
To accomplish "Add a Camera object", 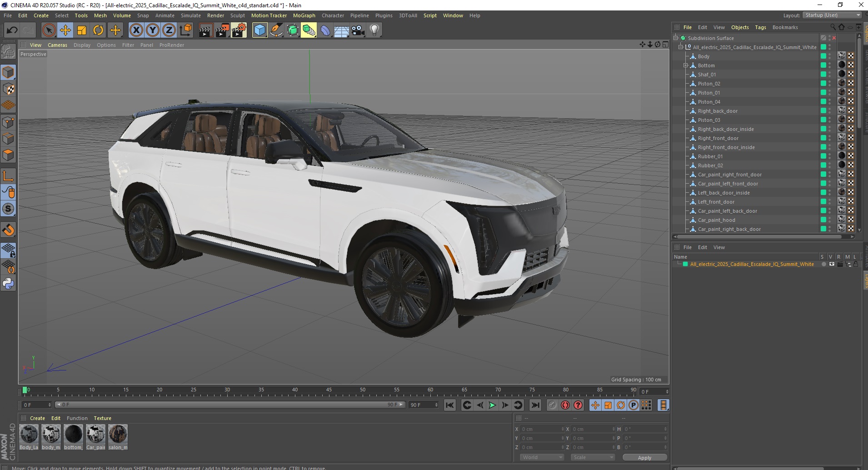I will tap(358, 30).
